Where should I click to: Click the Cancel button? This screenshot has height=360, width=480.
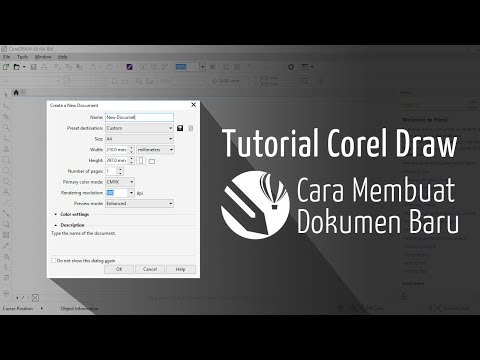point(150,269)
